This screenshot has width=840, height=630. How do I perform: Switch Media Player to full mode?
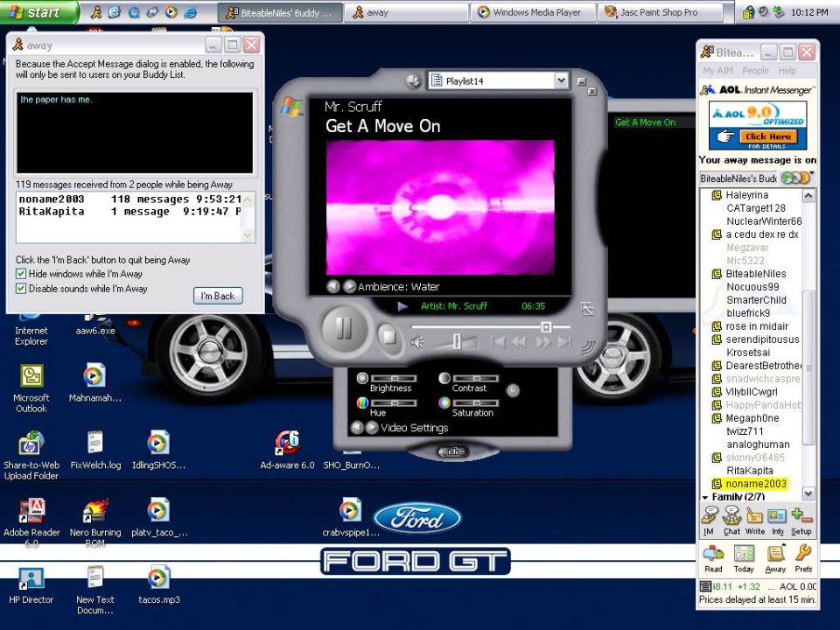(587, 309)
